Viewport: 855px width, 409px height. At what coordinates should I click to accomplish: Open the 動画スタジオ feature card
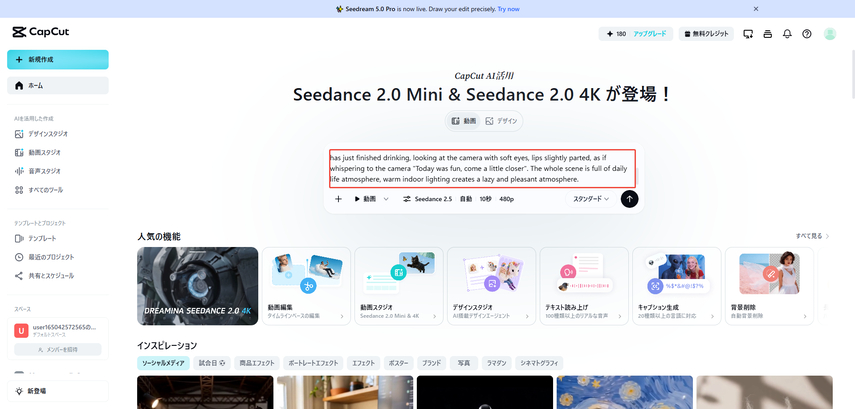(399, 286)
